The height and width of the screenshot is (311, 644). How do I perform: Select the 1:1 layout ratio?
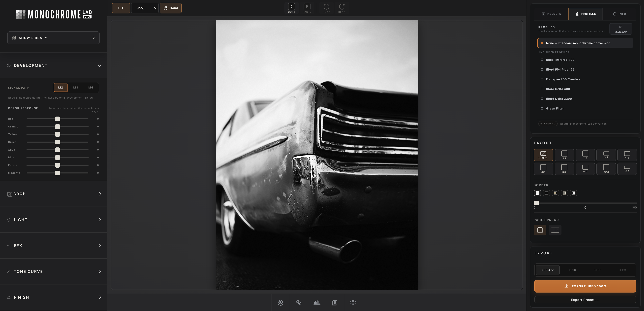(x=564, y=155)
